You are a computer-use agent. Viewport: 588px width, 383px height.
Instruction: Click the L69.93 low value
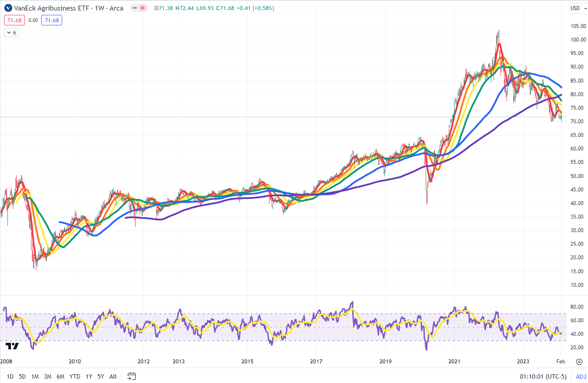pyautogui.click(x=204, y=8)
